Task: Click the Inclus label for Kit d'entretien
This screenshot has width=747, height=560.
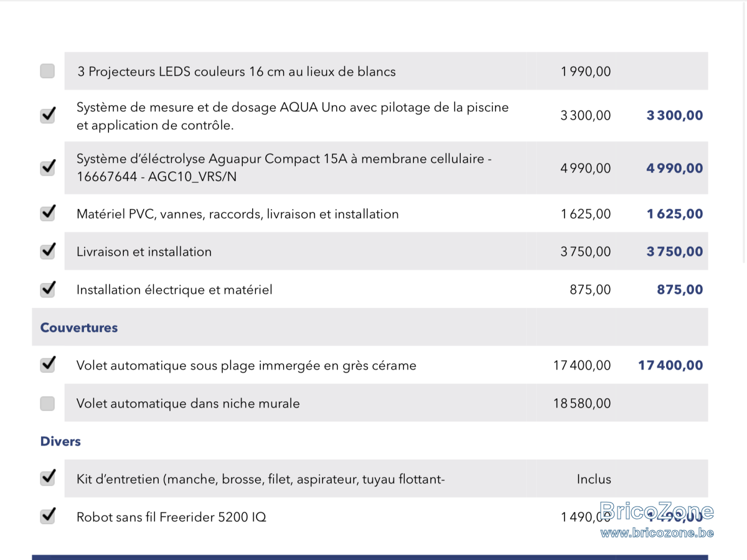Action: [594, 479]
